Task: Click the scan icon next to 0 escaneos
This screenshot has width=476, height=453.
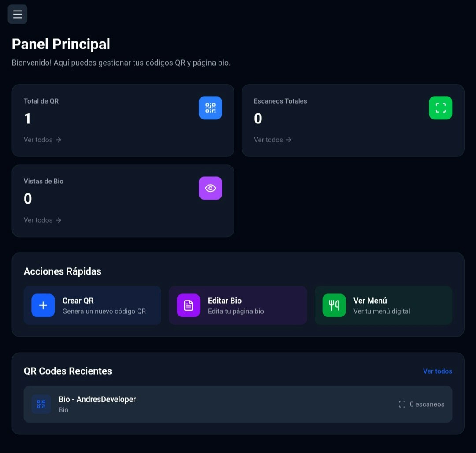Action: [x=402, y=404]
